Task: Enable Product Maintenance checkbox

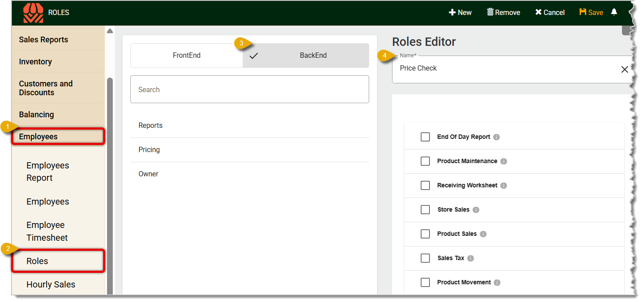Action: tap(425, 161)
